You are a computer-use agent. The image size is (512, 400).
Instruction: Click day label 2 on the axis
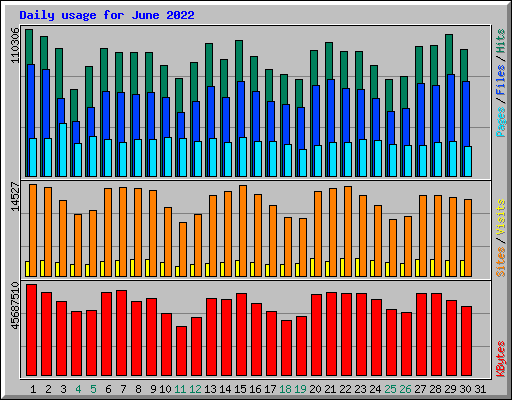tap(48, 389)
